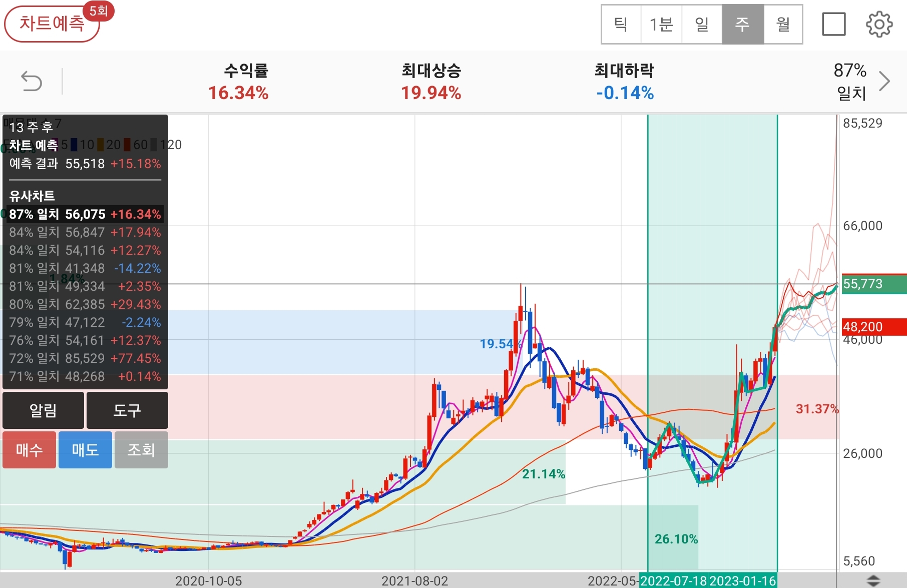
Task: Select the 틱 tick interval tab
Action: [x=621, y=24]
